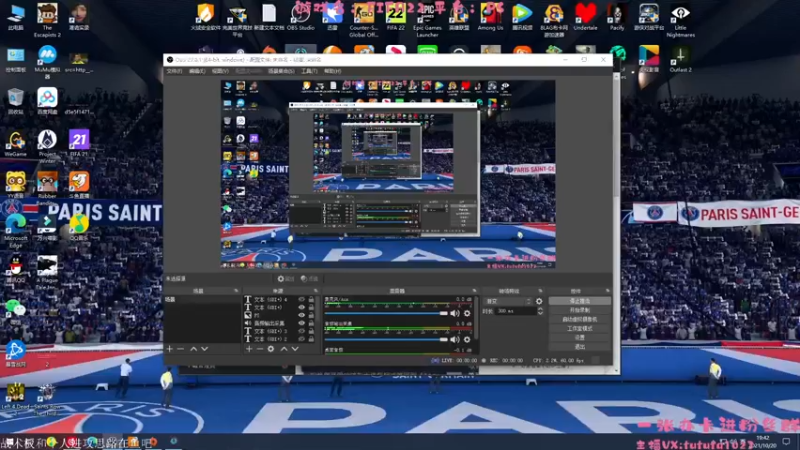Open source properties gear in Sources toolbar
The image size is (800, 450).
click(x=271, y=349)
